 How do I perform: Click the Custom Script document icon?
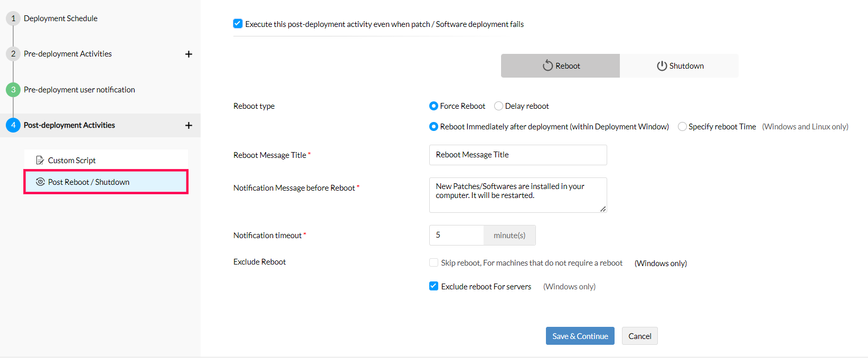tap(40, 160)
